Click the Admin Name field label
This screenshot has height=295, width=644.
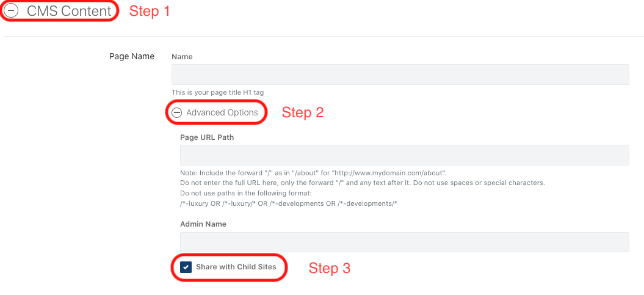203,224
